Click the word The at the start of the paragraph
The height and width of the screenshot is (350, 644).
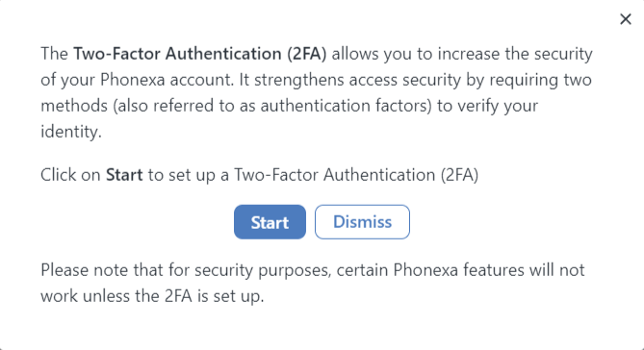pos(54,54)
